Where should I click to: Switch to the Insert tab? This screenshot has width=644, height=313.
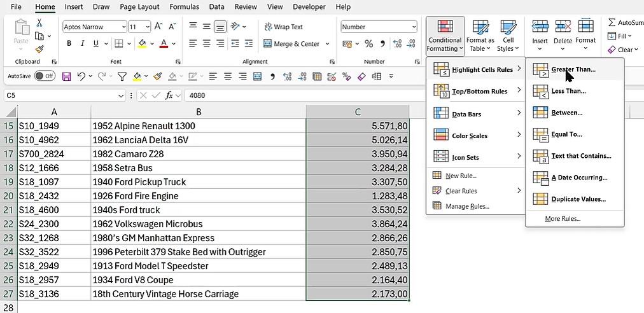(x=74, y=6)
